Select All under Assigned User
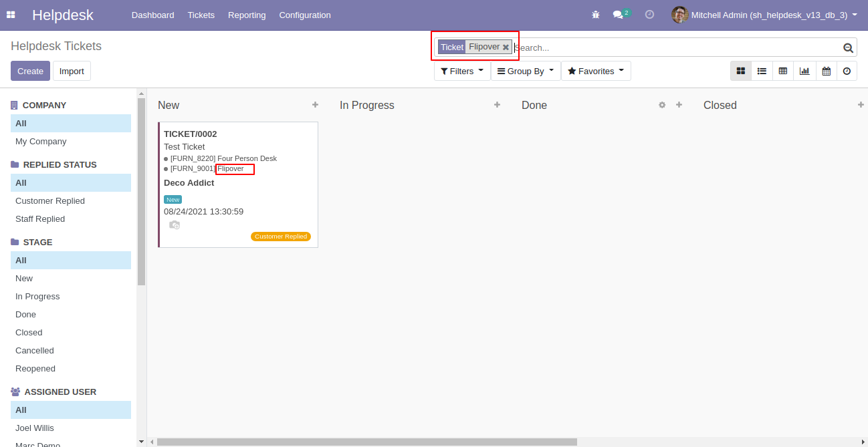 71,410
